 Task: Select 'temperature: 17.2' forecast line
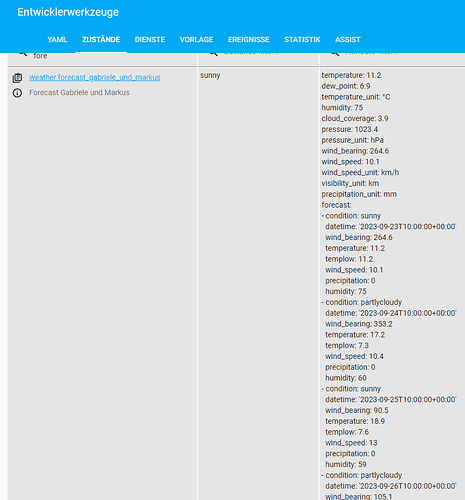(x=355, y=335)
